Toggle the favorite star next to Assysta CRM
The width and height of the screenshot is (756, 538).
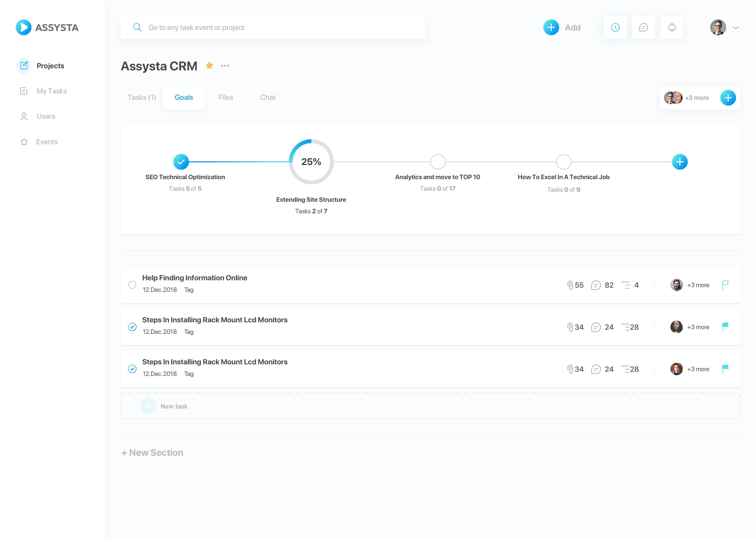pos(209,66)
